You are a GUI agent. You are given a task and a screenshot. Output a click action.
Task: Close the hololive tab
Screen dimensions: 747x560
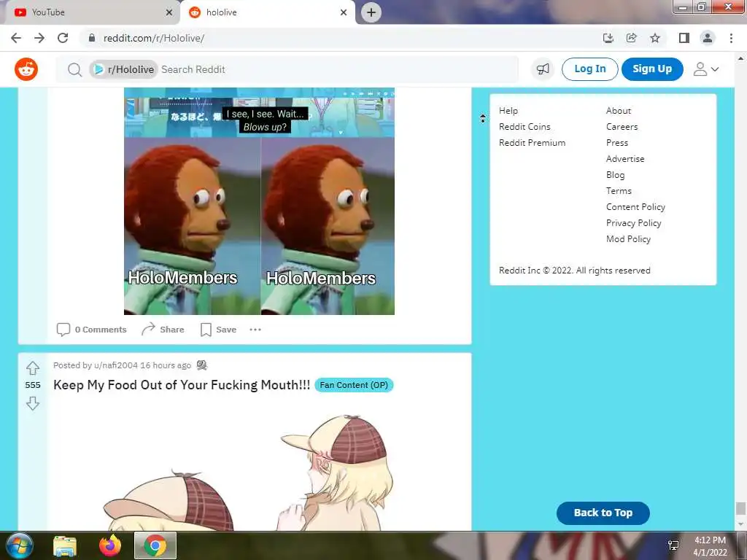(x=344, y=12)
